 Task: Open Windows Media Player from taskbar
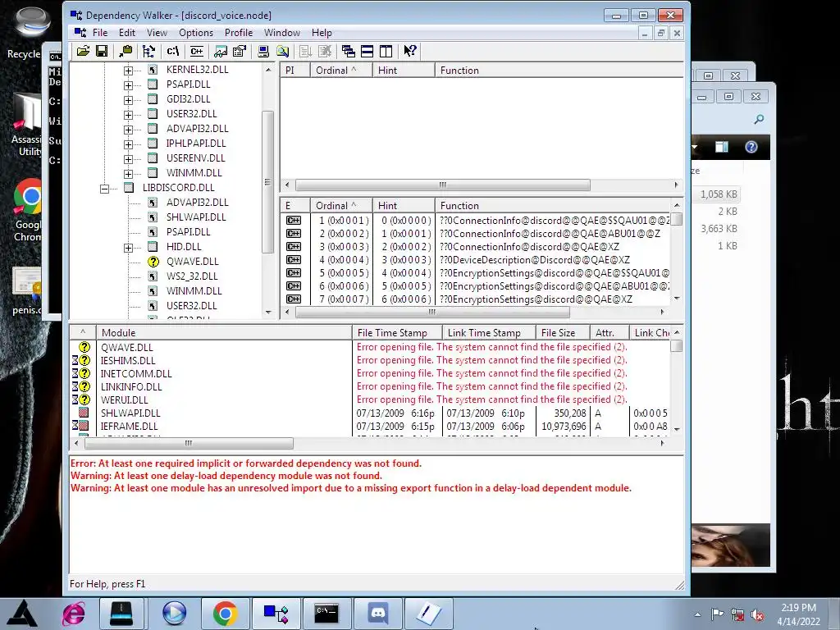(174, 614)
